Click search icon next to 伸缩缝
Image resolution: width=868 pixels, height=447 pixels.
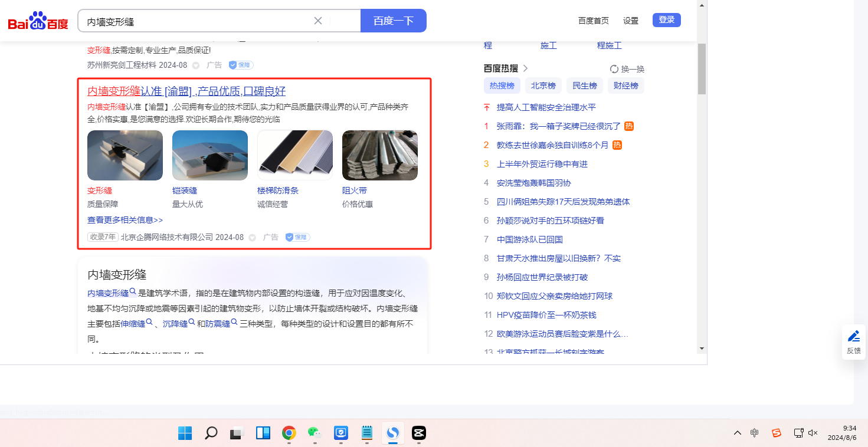149,323
